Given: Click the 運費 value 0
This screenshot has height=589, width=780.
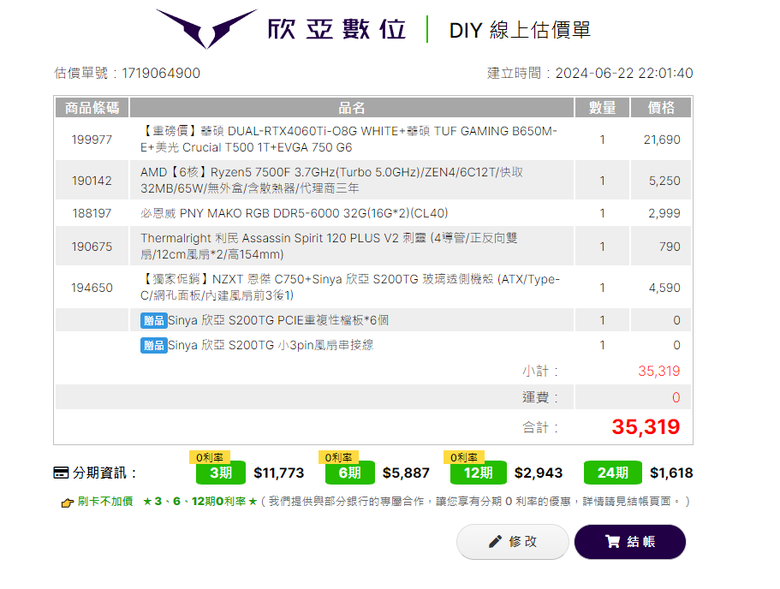Looking at the screenshot, I should 676,397.
